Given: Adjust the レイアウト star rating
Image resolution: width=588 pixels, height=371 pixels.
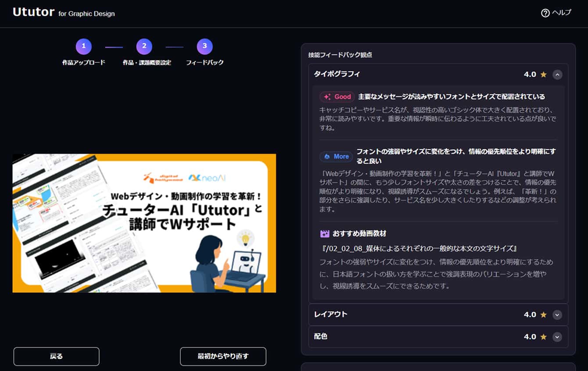Looking at the screenshot, I should click(543, 314).
